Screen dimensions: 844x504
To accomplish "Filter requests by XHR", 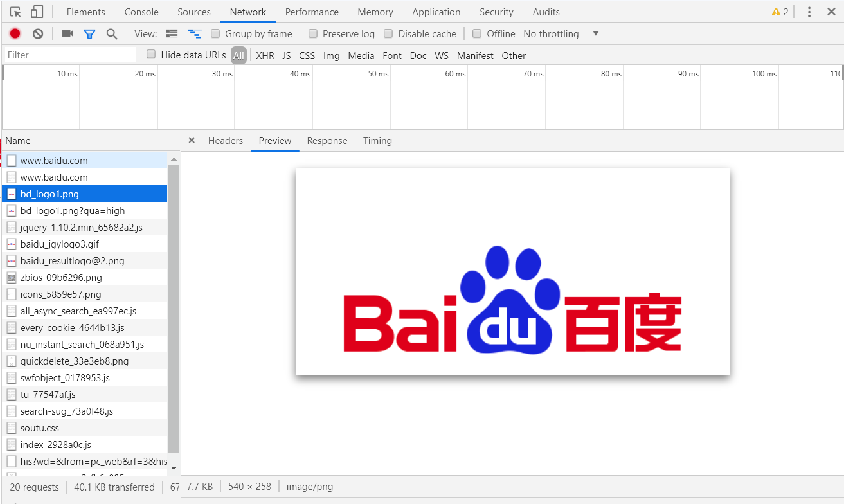I will click(x=265, y=55).
